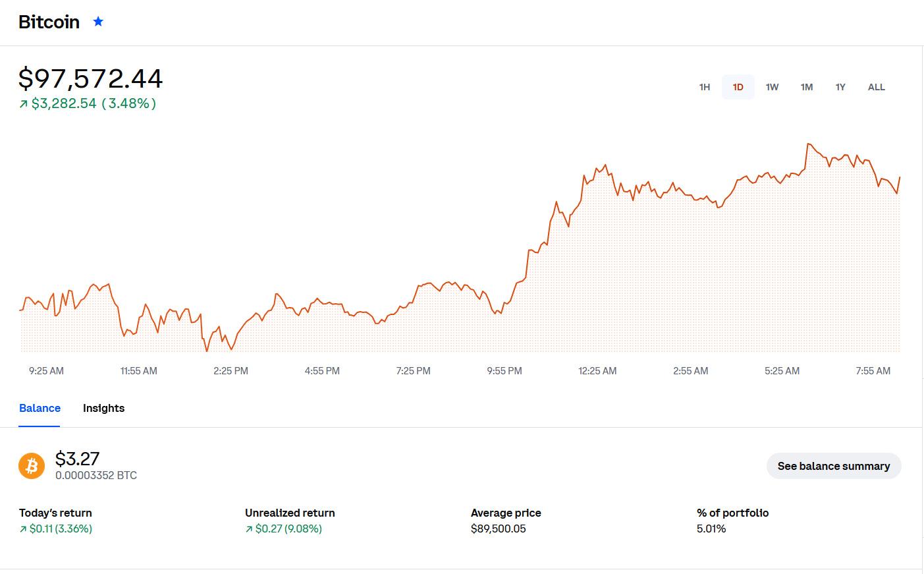This screenshot has width=924, height=574.
Task: Click the Average price label
Action: (506, 513)
